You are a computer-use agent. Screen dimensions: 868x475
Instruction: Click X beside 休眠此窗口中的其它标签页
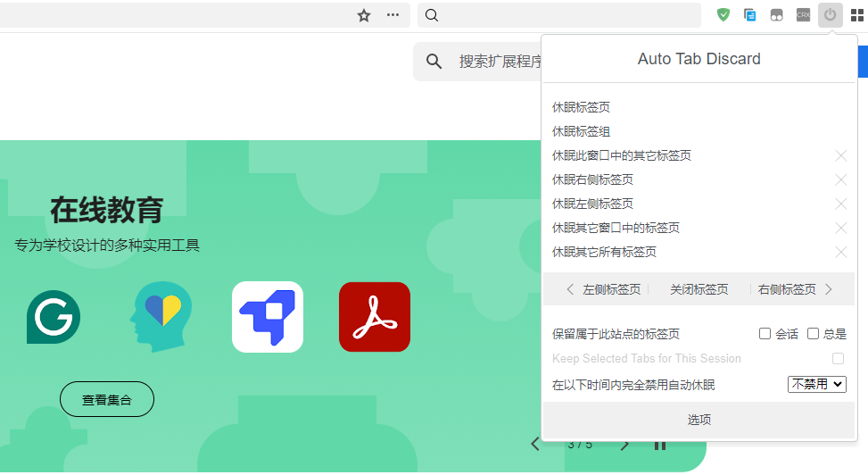(x=841, y=155)
